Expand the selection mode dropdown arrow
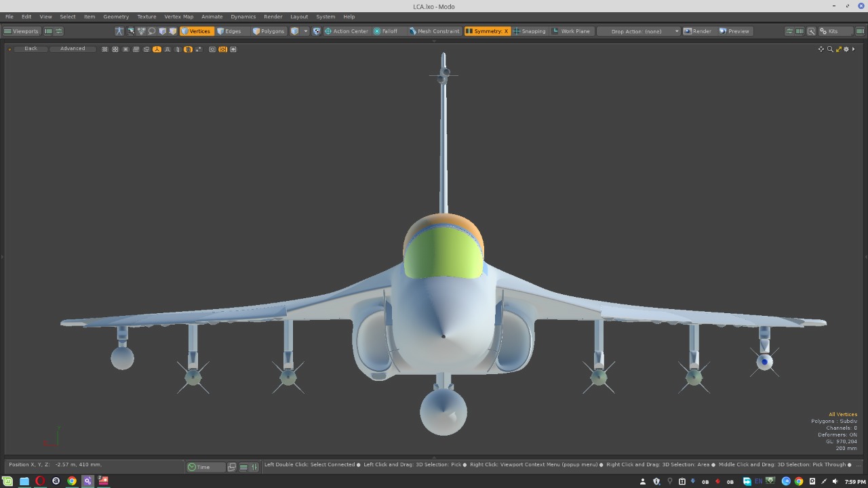This screenshot has height=488, width=868. point(306,31)
